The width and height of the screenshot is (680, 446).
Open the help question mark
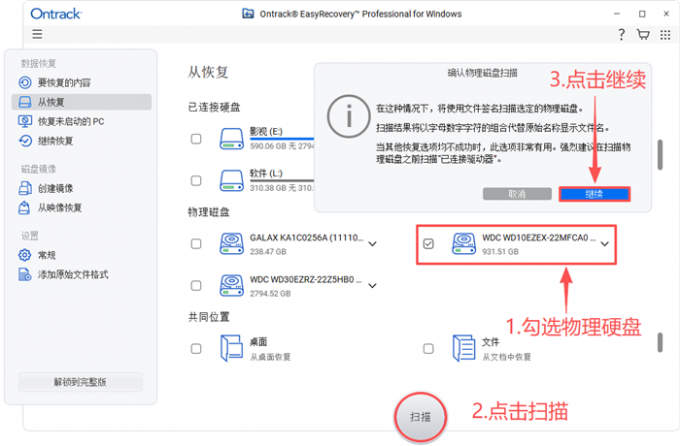(621, 34)
